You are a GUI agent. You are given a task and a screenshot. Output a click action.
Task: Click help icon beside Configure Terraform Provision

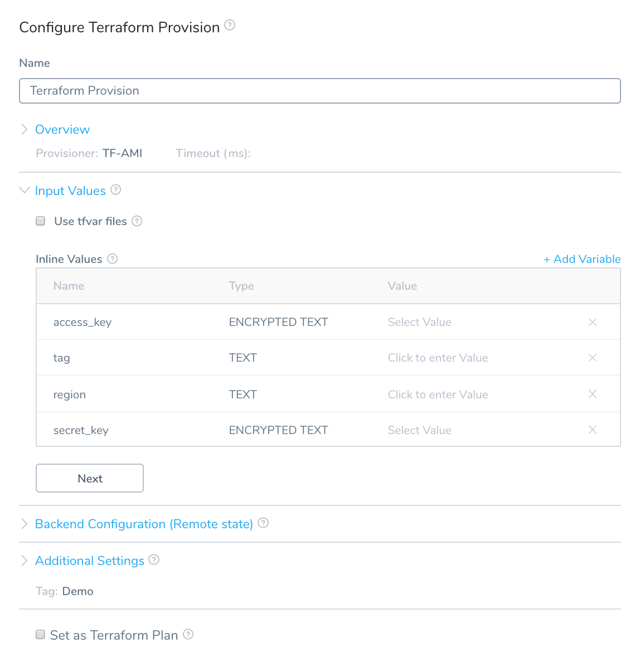point(230,25)
